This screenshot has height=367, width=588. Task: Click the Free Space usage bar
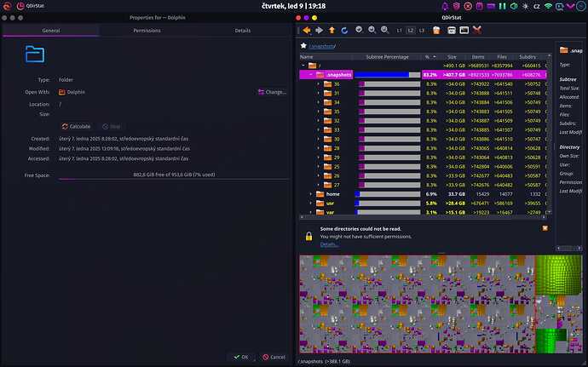coord(174,179)
